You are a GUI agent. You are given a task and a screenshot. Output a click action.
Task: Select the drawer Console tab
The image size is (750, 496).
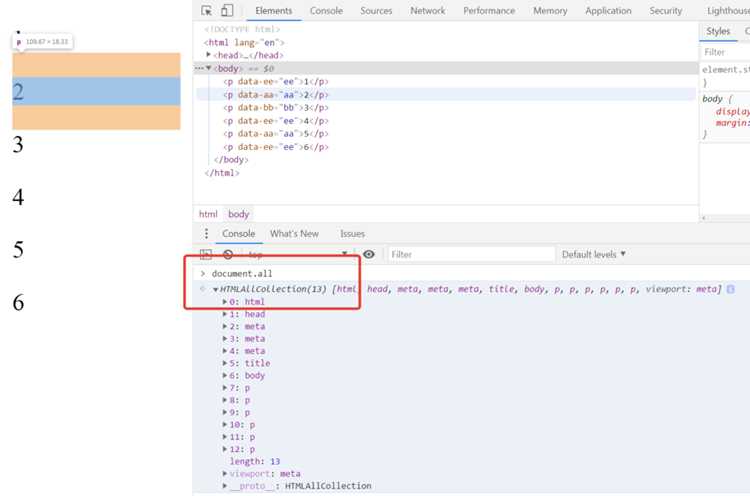(x=238, y=233)
